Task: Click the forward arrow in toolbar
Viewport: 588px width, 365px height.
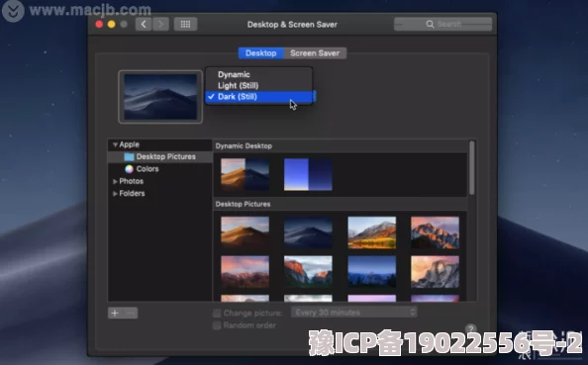Action: click(x=160, y=25)
